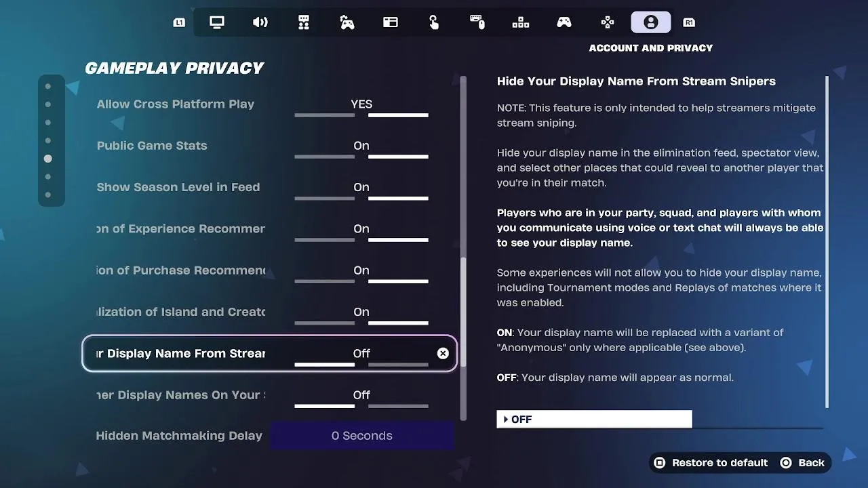Screen dimensions: 868x488
Task: Set the Hidden Matchmaking Delay value
Action: (362, 436)
